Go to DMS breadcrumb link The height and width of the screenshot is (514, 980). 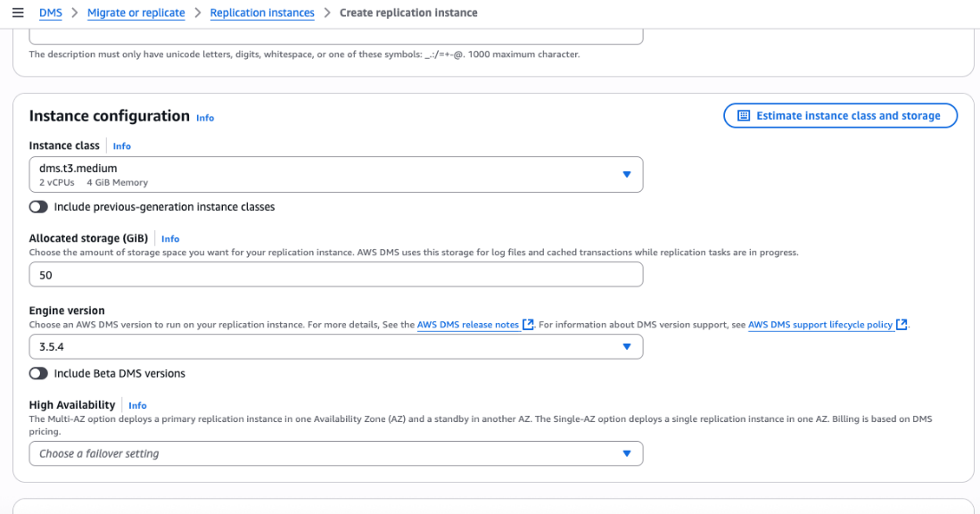[51, 12]
